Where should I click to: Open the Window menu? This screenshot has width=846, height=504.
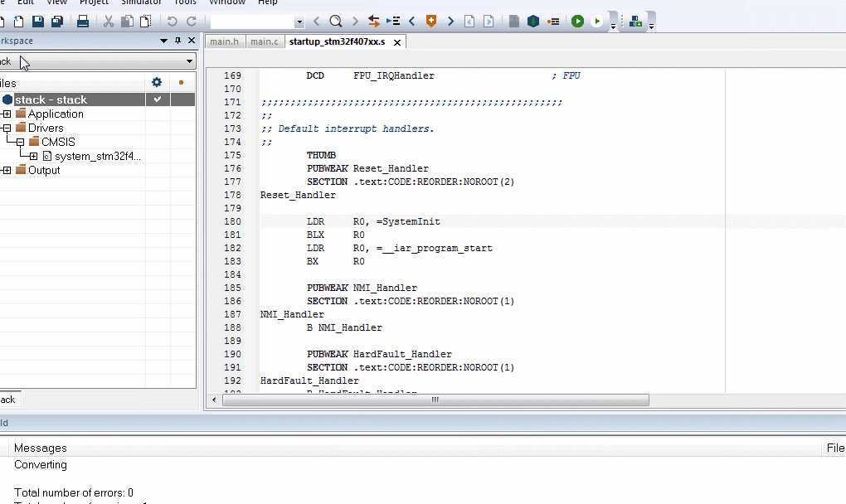pos(227,2)
